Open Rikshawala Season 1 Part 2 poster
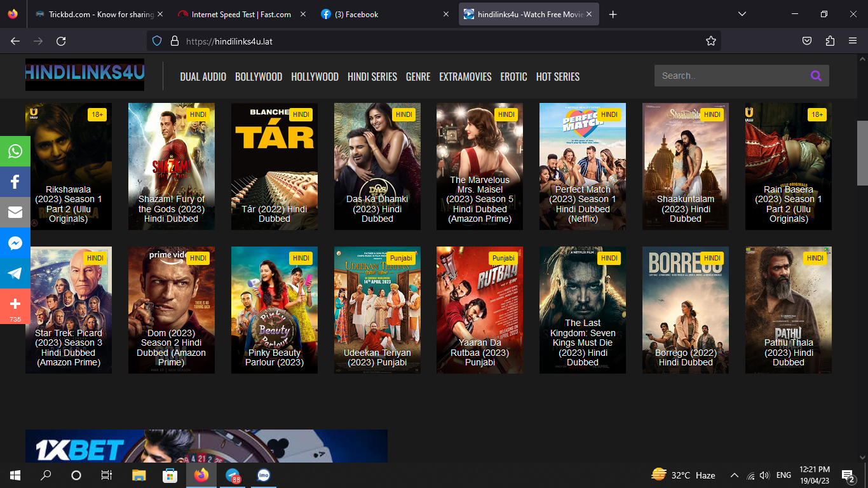Viewport: 868px width, 488px height. click(x=69, y=166)
